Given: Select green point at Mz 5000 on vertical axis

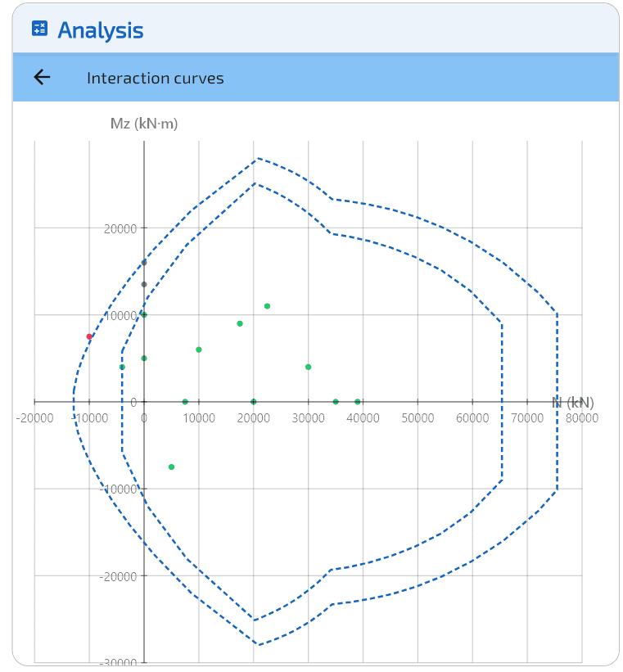Looking at the screenshot, I should (144, 359).
